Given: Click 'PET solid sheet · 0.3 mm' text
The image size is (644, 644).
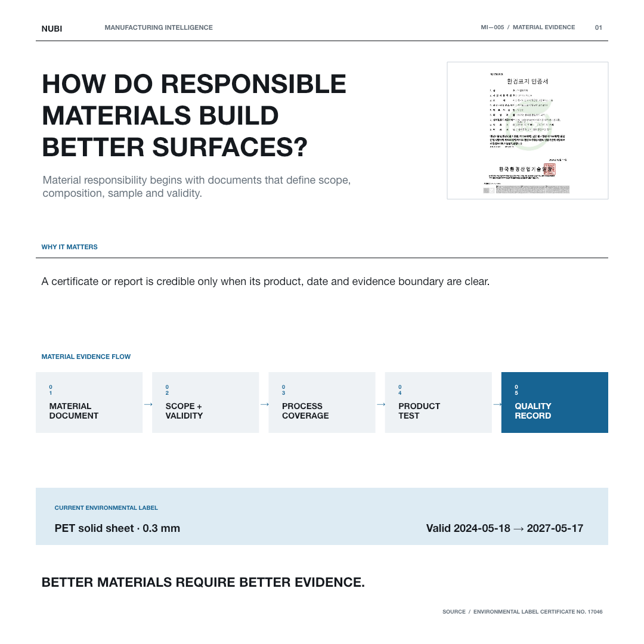Looking at the screenshot, I should pyautogui.click(x=117, y=528).
